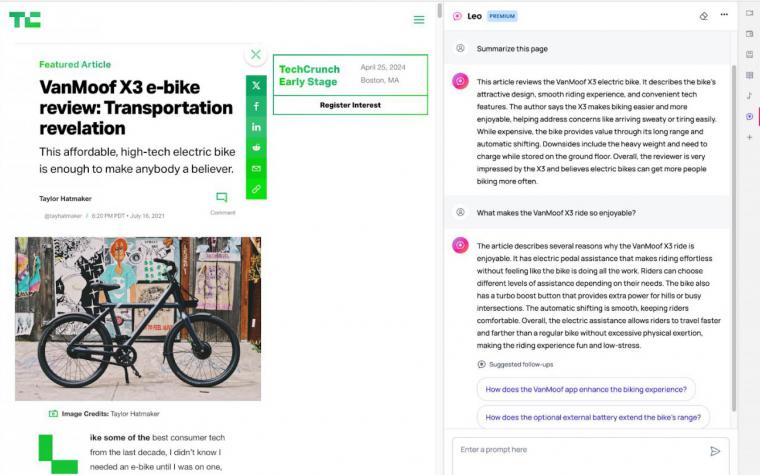
Task: Click the Register Interest button
Action: 350,105
